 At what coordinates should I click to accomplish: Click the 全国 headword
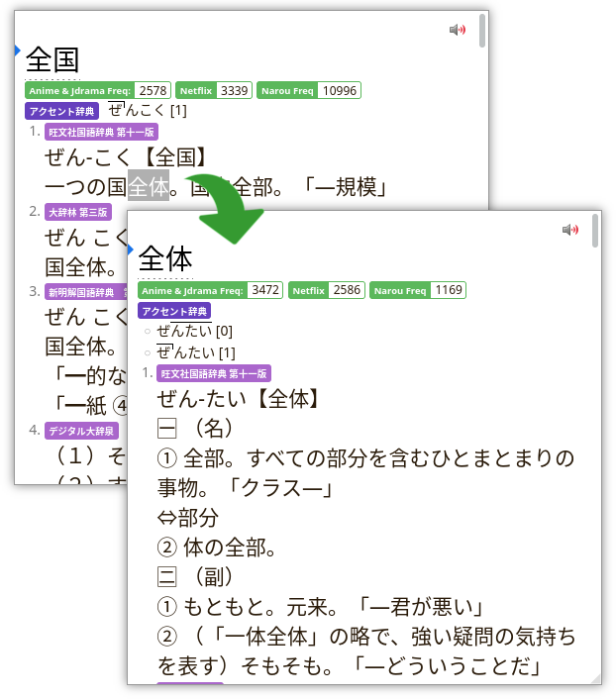(x=52, y=60)
